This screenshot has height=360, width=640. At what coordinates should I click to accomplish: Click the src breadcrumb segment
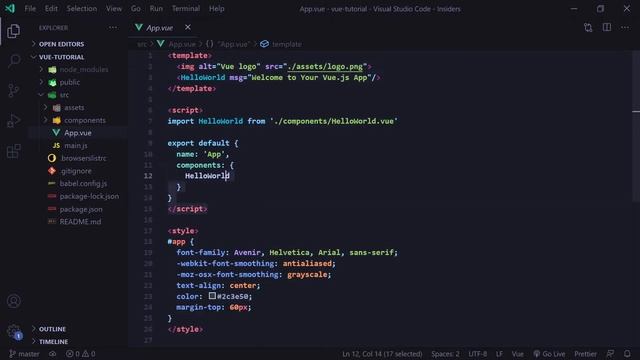pos(142,44)
